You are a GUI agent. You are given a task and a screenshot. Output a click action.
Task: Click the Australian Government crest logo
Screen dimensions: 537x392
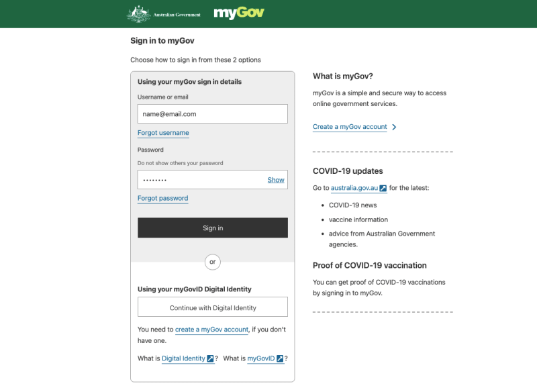(139, 13)
